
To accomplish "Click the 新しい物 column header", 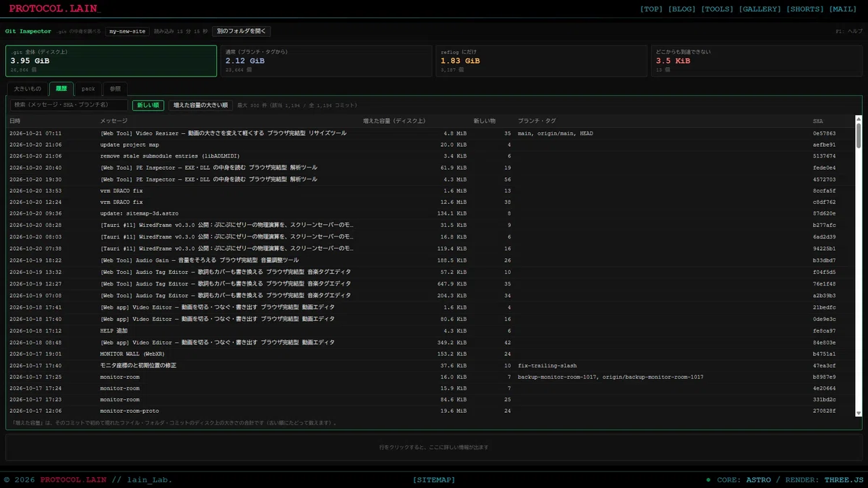I will pos(485,121).
